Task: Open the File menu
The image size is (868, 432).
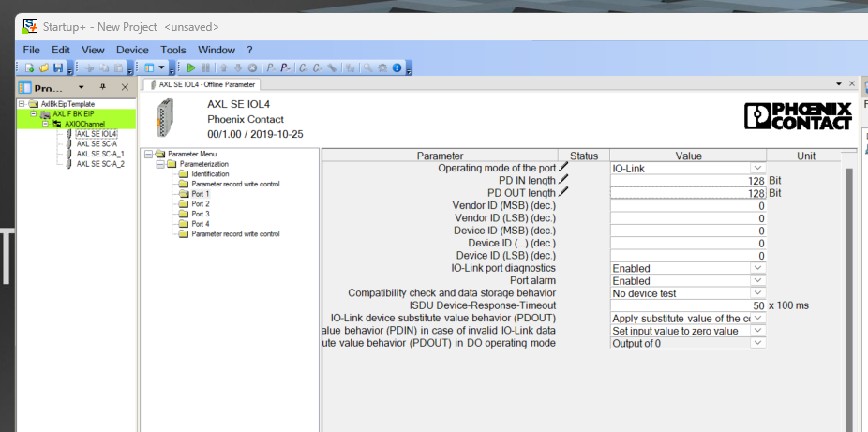Action: pos(31,50)
